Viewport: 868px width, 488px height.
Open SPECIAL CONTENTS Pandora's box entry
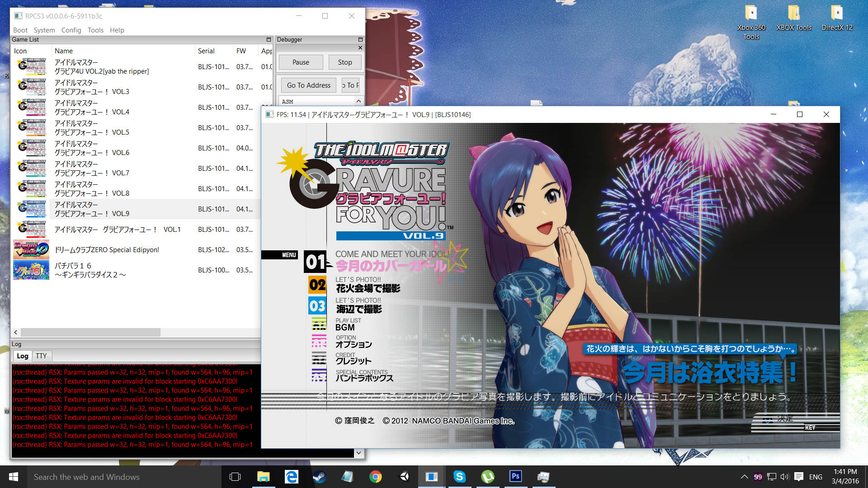[353, 375]
